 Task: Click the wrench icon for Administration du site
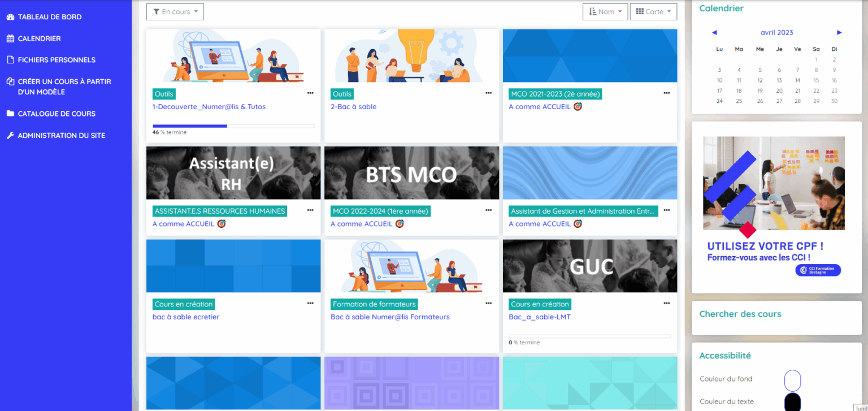tap(10, 135)
